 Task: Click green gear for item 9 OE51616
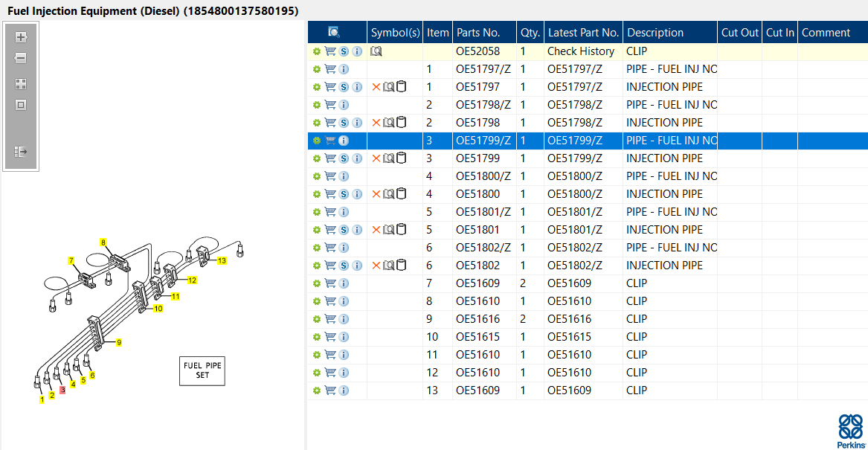(317, 319)
